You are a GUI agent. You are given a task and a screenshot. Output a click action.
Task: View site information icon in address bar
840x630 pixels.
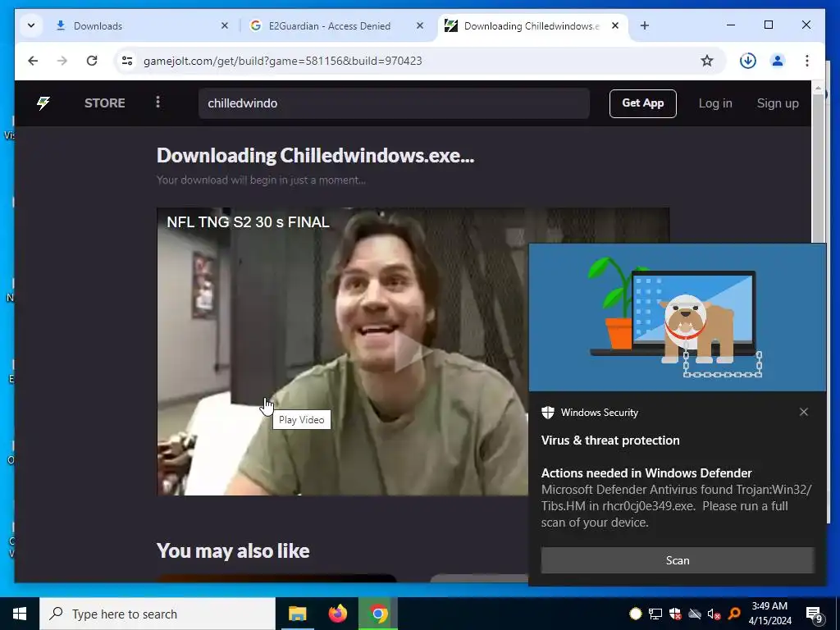(127, 61)
